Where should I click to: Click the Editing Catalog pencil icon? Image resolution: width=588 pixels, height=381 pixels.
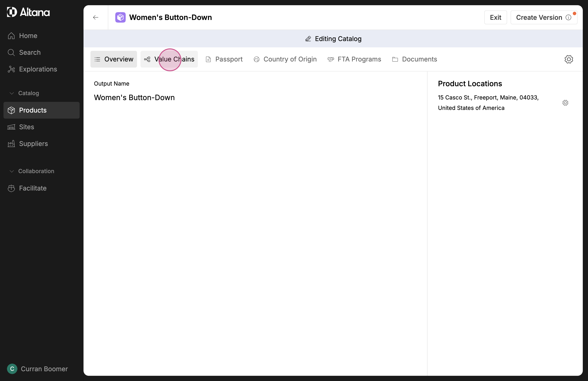(308, 39)
